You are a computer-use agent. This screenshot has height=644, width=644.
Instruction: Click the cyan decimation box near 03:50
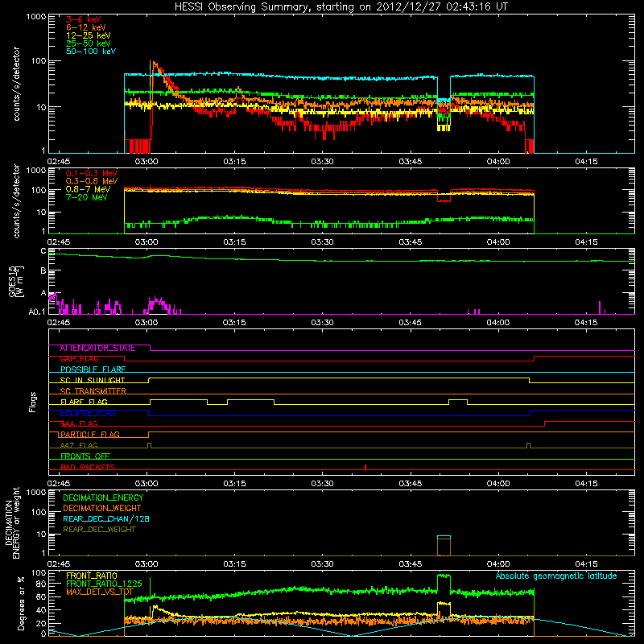444,546
